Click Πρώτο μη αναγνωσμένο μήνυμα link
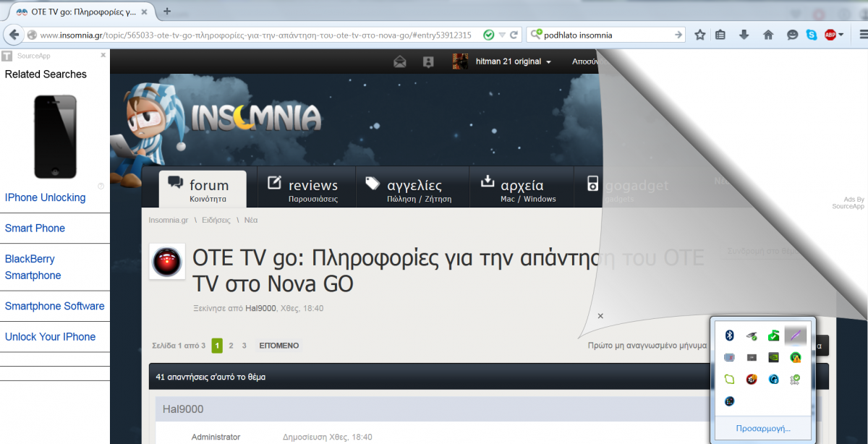868x444 pixels. [648, 346]
